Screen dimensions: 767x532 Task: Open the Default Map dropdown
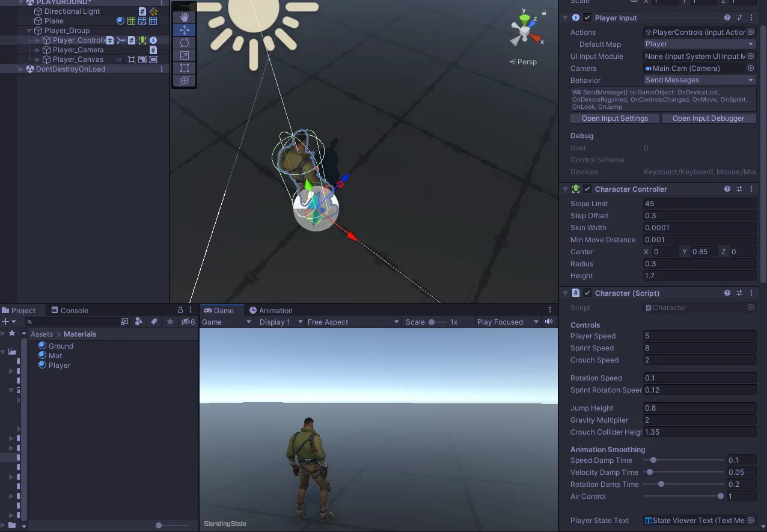click(700, 44)
